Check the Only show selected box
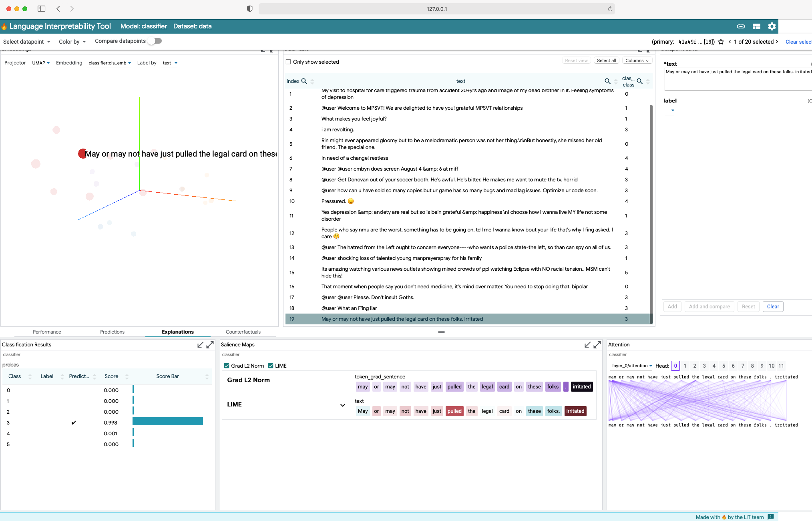 tap(288, 62)
